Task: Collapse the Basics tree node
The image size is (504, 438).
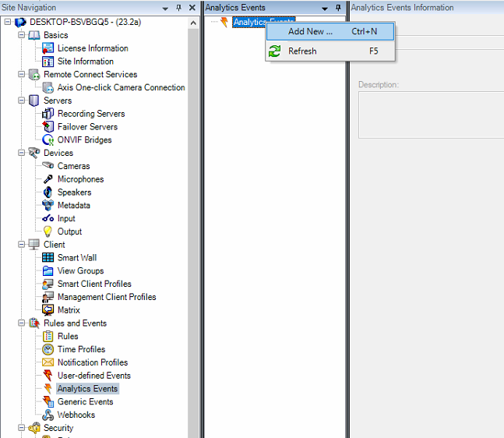Action: pyautogui.click(x=21, y=35)
